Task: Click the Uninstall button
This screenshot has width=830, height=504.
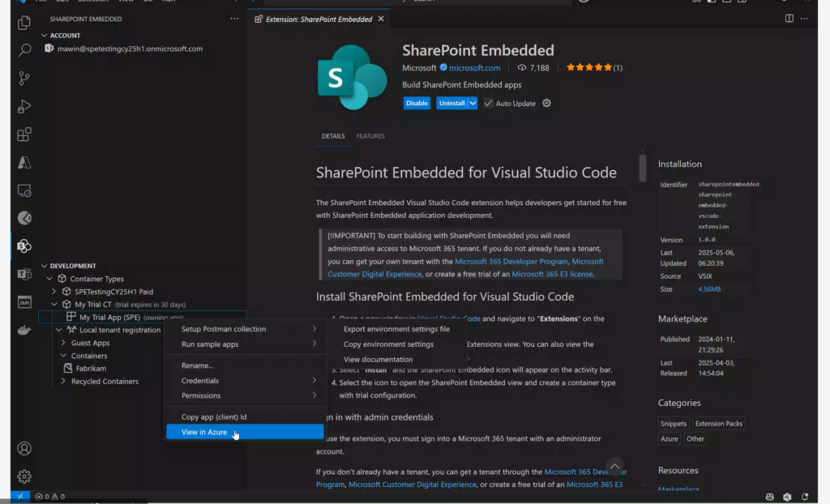Action: click(x=451, y=103)
